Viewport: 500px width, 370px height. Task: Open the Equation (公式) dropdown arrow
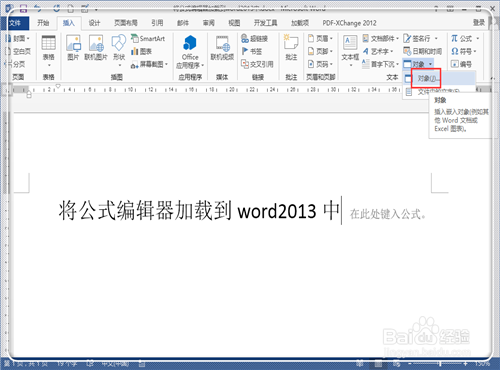[x=477, y=39]
